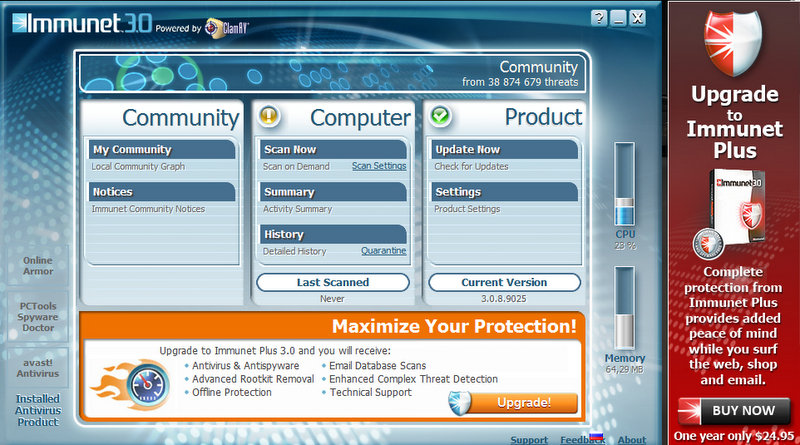Click the Product panel heading
The height and width of the screenshot is (445, 800).
(x=543, y=117)
